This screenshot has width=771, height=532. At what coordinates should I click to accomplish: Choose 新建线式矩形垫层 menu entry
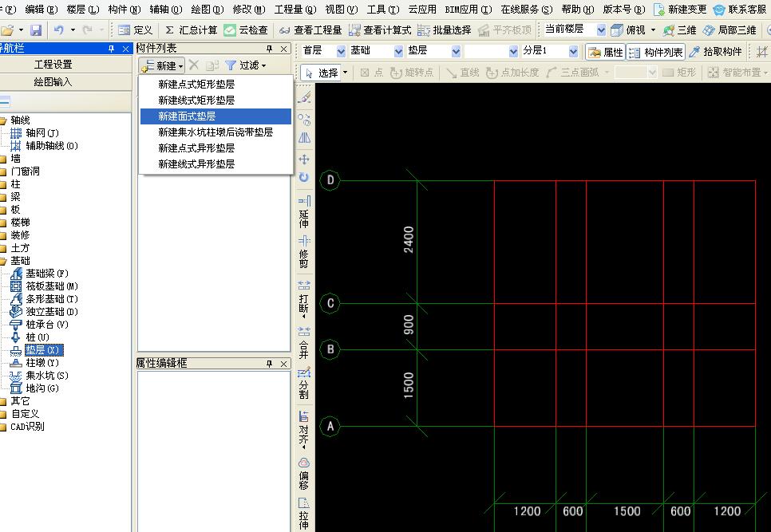tap(215, 100)
